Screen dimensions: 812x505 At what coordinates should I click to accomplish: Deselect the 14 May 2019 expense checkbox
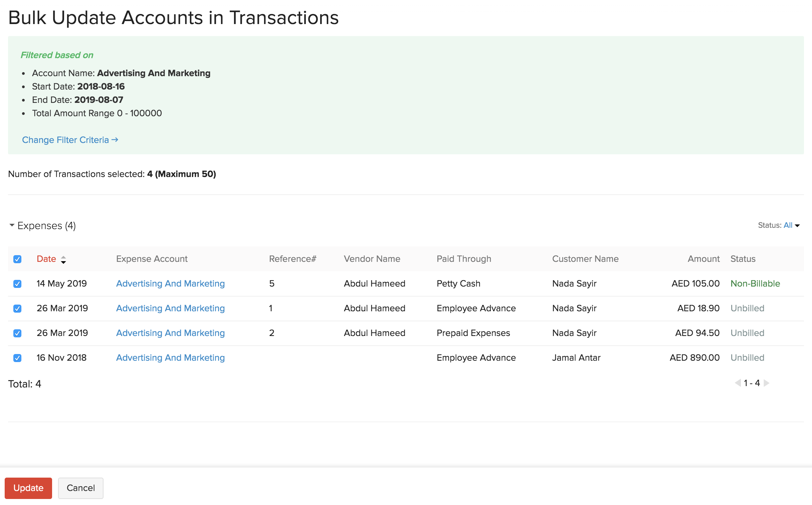[x=17, y=284]
